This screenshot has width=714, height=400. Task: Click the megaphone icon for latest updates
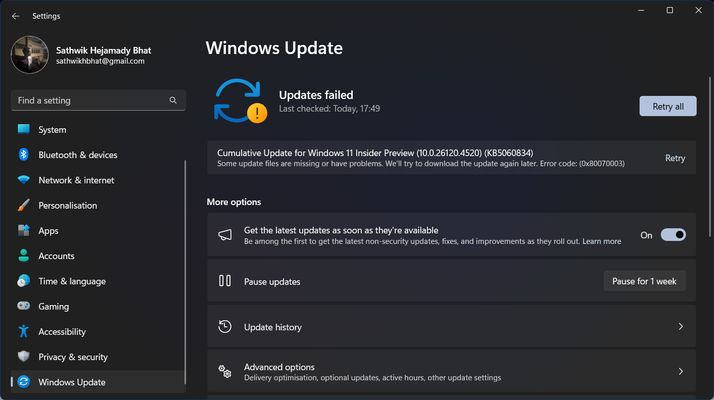[x=225, y=235]
